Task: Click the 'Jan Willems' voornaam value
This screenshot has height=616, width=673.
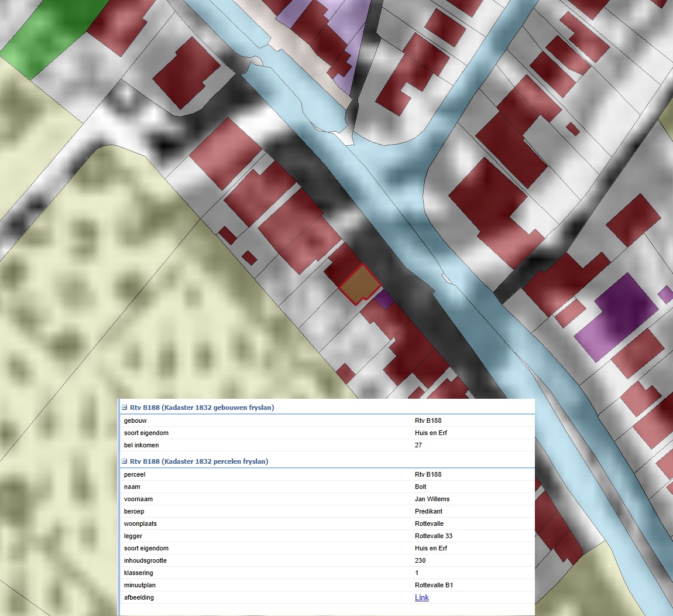Action: click(x=432, y=499)
